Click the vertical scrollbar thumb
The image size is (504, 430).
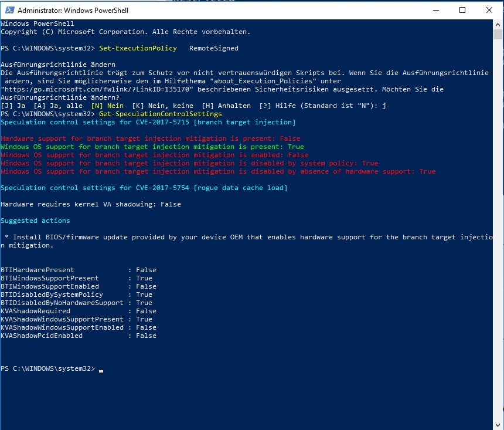[498, 34]
